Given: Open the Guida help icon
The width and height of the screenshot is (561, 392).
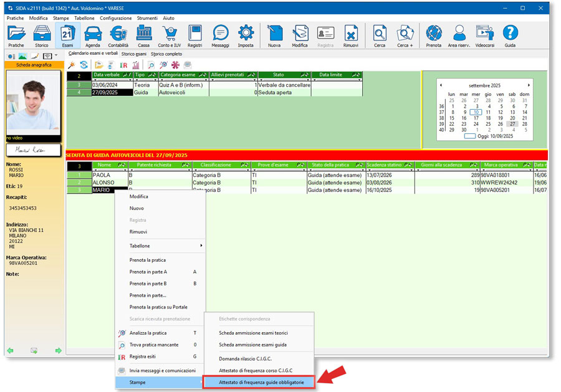Looking at the screenshot, I should point(510,36).
